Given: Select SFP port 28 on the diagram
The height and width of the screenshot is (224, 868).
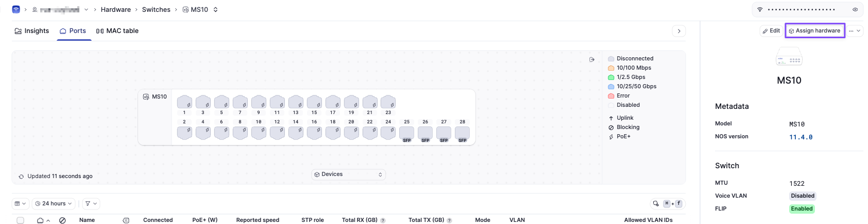Looking at the screenshot, I should coord(462,134).
